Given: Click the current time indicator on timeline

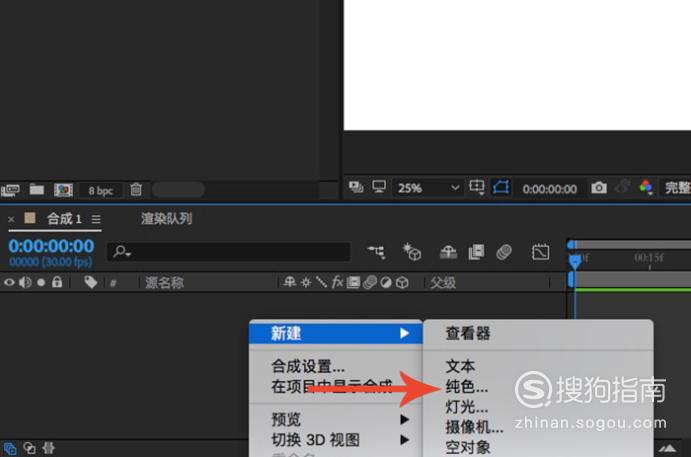Looking at the screenshot, I should (x=575, y=261).
